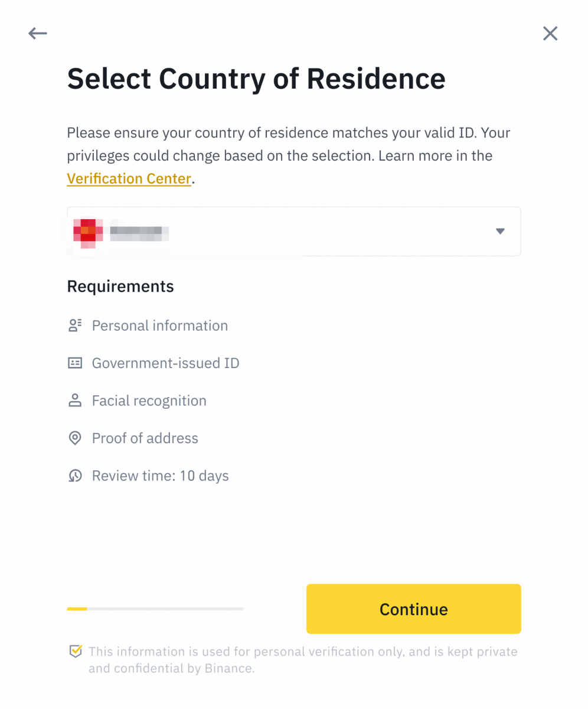This screenshot has width=588, height=709.
Task: Click the back arrow at the top left
Action: [x=37, y=33]
